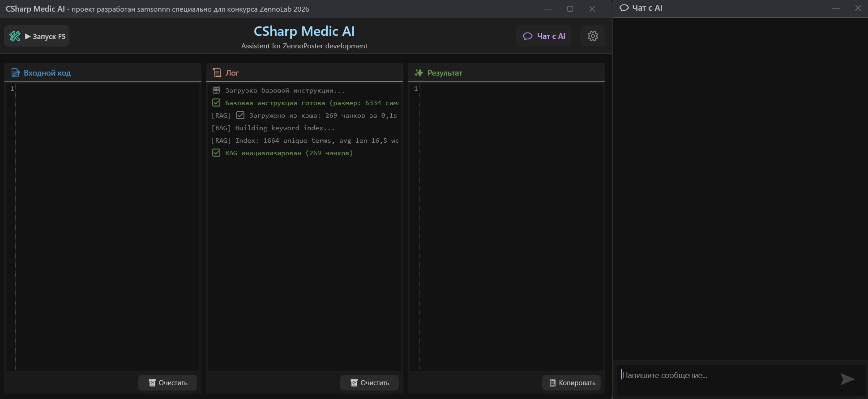Click the chat bubble icon in chat window title
The width and height of the screenshot is (868, 399).
[x=624, y=8]
